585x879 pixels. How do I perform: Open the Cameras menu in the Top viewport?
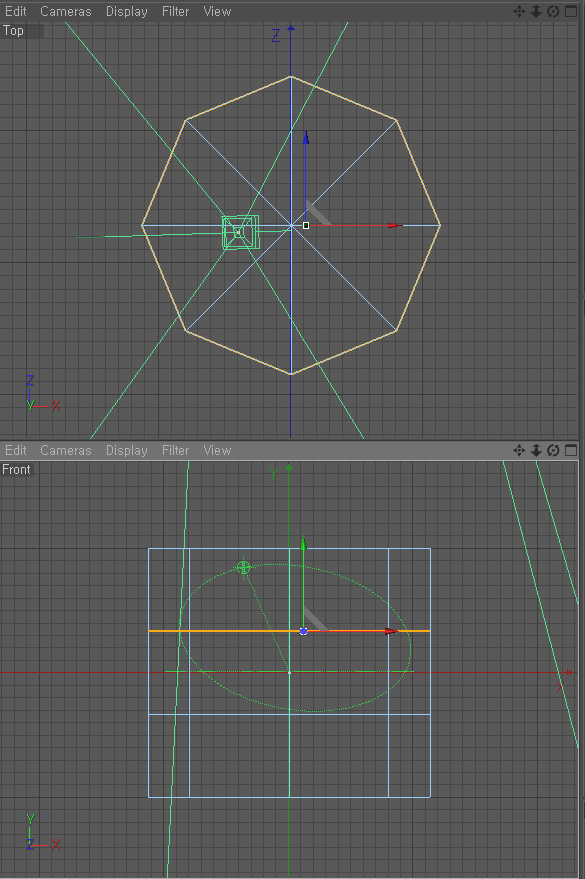(x=66, y=11)
